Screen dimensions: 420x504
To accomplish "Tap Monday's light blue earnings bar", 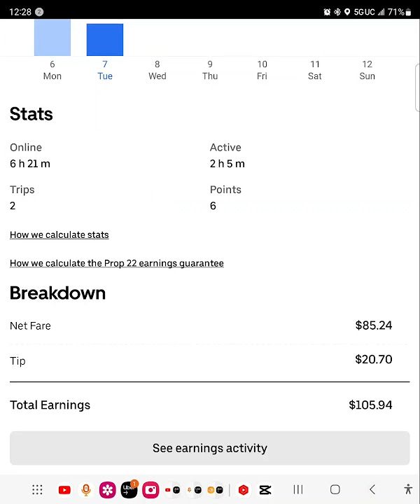I will tap(52, 38).
